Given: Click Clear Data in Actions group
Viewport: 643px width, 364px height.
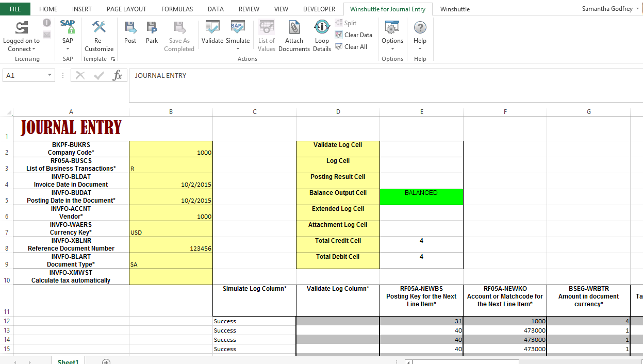Looking at the screenshot, I should [x=354, y=35].
